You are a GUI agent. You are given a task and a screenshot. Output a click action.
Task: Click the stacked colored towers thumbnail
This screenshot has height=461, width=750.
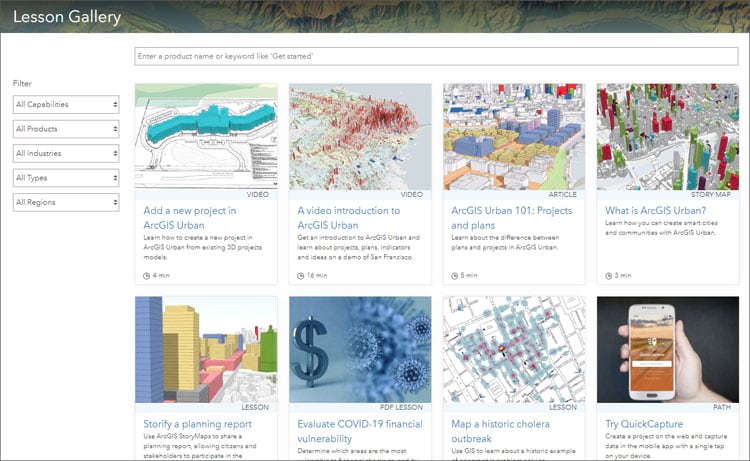[x=206, y=350]
